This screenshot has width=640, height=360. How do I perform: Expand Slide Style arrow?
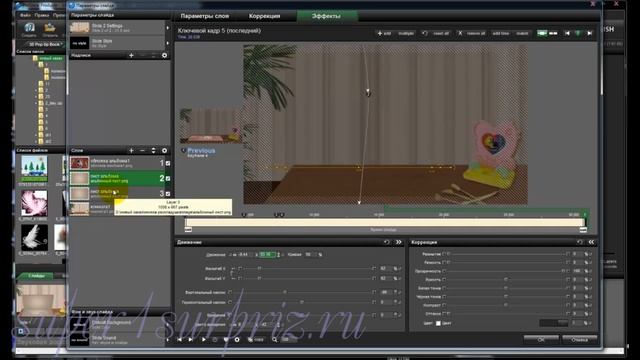point(167,43)
